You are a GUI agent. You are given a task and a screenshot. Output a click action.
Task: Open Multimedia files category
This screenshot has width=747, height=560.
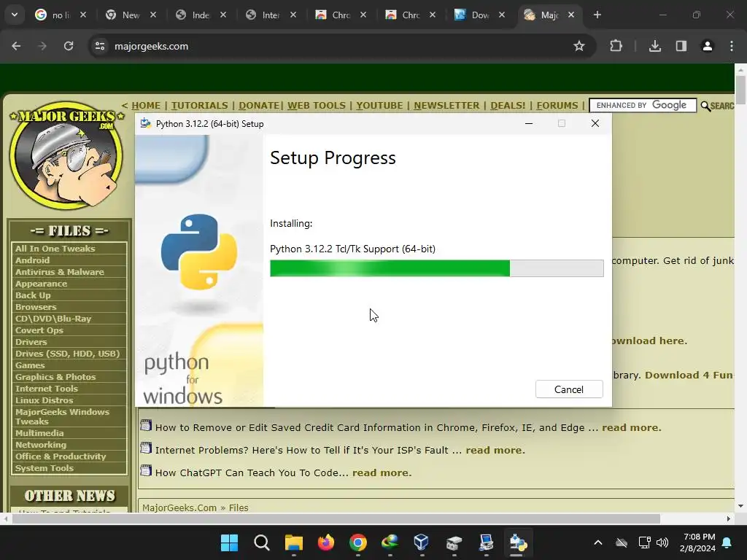39,433
